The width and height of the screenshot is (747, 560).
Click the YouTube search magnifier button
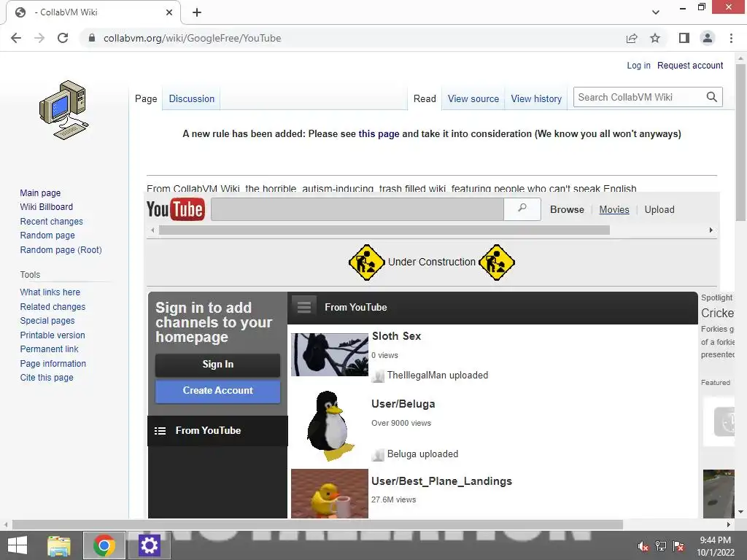tap(522, 209)
